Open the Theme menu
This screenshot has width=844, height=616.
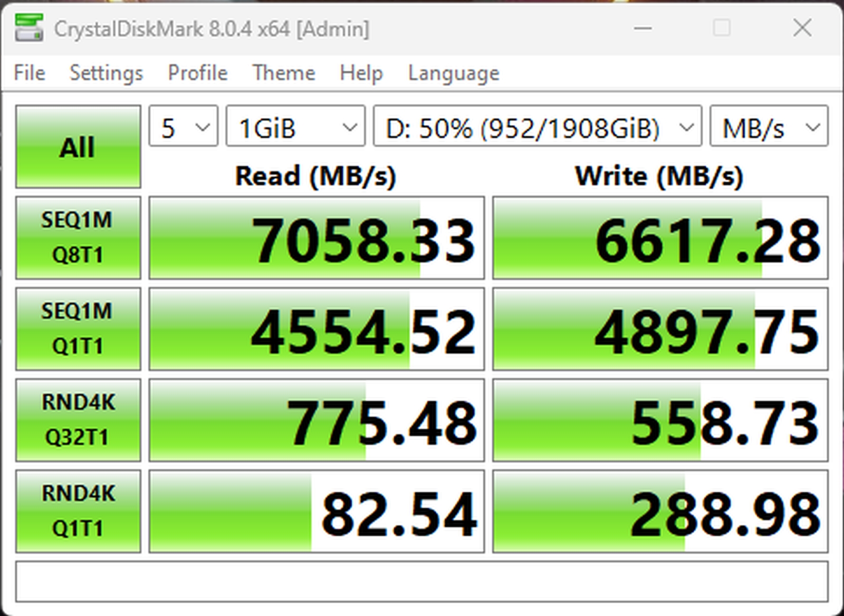[x=284, y=73]
